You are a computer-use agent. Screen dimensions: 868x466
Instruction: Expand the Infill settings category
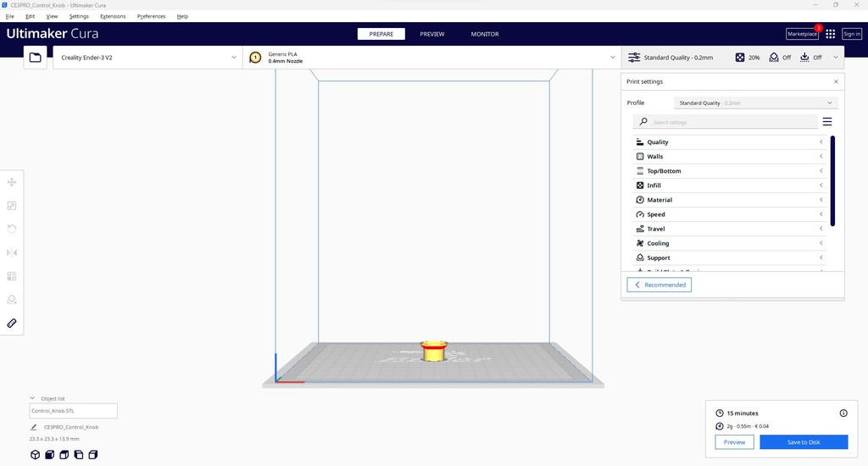click(730, 186)
